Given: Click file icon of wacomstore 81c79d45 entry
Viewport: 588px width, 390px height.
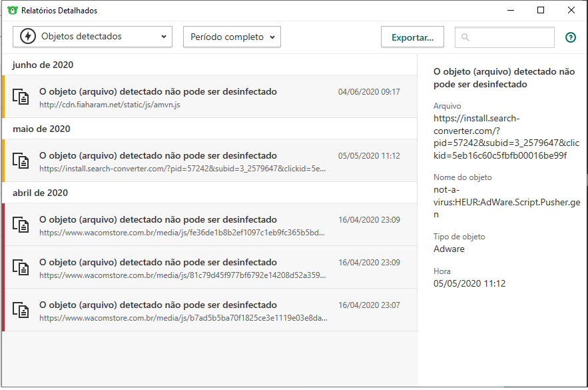Looking at the screenshot, I should [x=22, y=267].
